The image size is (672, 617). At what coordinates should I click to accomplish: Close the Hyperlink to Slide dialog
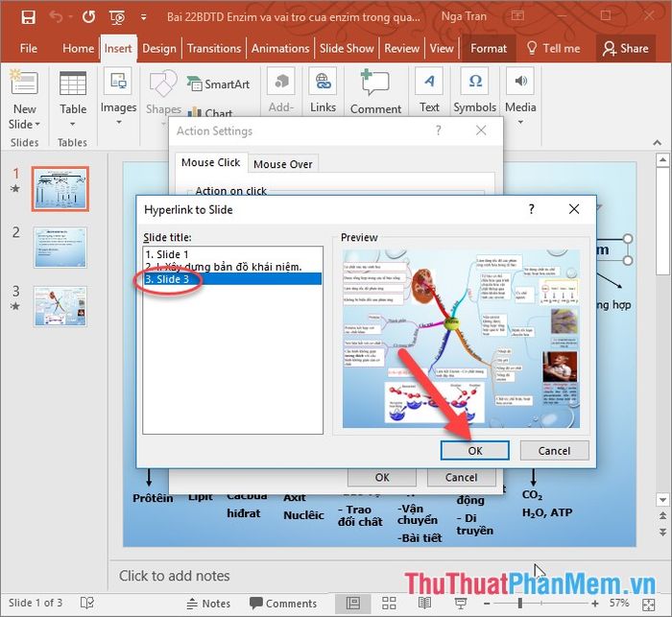[x=574, y=209]
